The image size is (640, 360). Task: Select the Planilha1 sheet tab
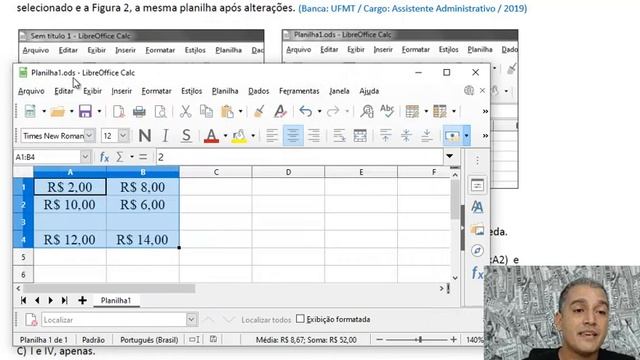pyautogui.click(x=116, y=300)
